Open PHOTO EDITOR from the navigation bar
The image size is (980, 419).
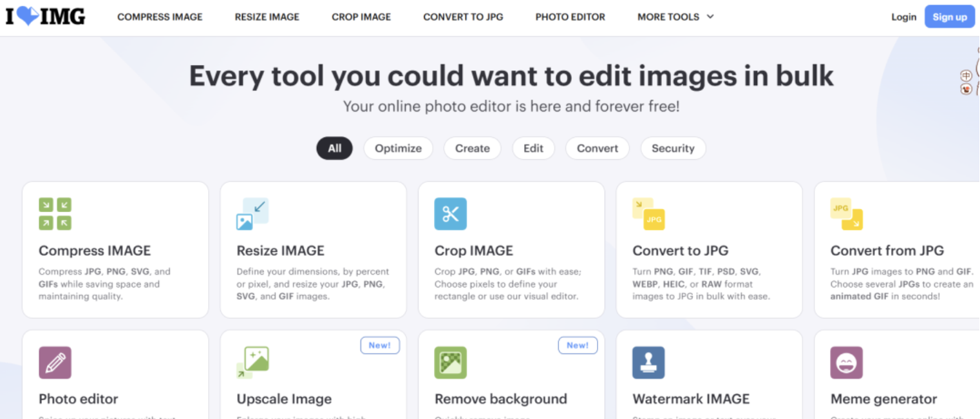click(570, 17)
